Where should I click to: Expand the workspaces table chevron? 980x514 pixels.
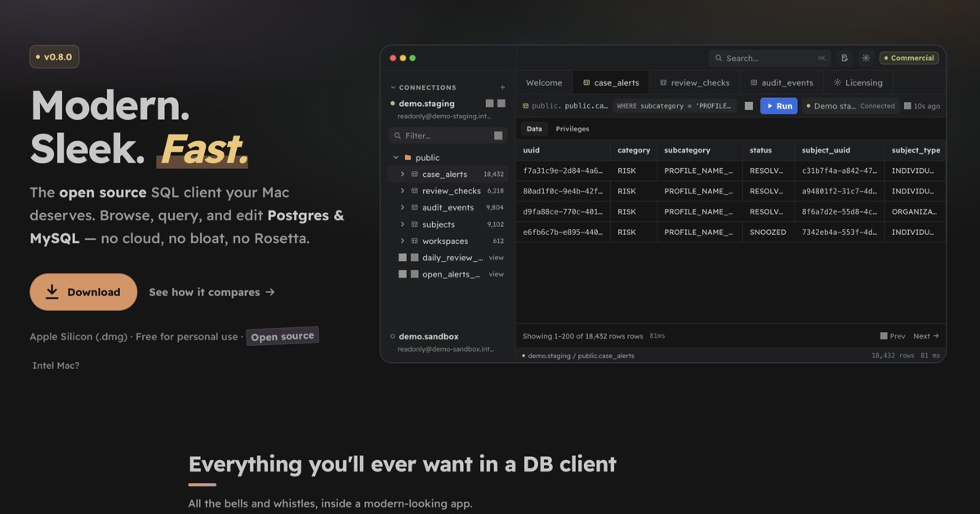pos(403,241)
